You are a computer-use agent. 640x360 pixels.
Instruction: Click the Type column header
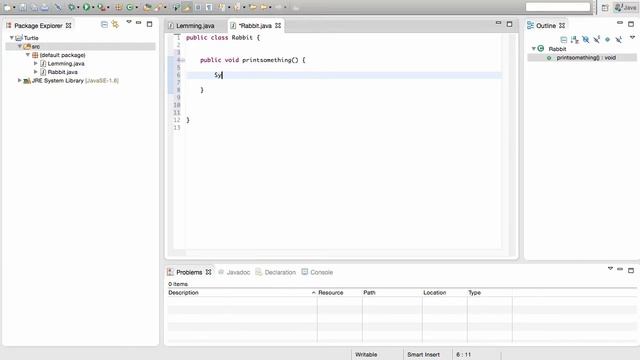489,293
